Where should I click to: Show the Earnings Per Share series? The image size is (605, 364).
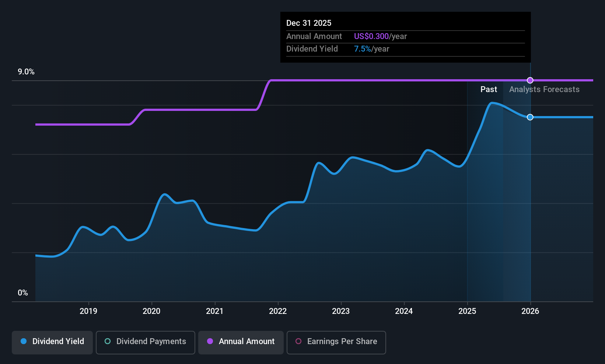click(336, 342)
